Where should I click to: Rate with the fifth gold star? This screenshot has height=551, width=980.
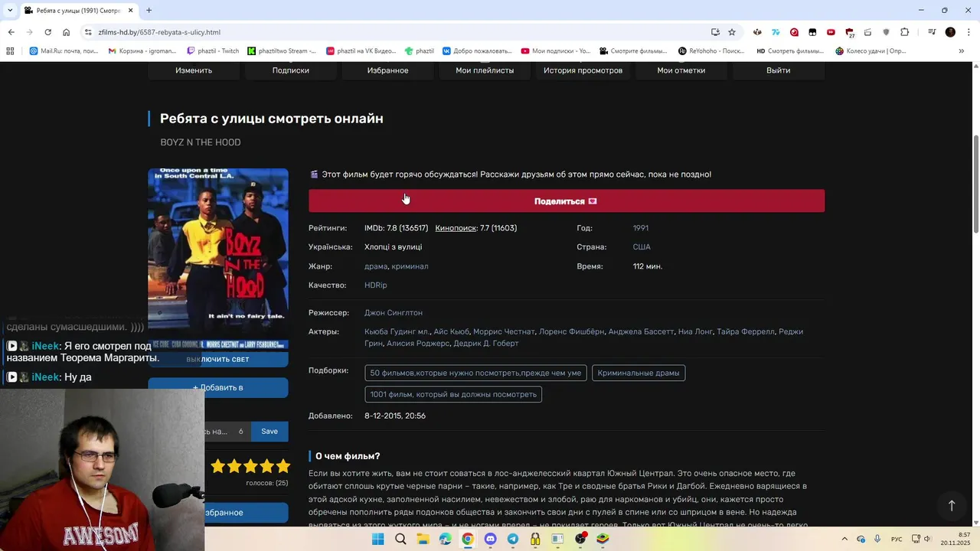tap(283, 466)
